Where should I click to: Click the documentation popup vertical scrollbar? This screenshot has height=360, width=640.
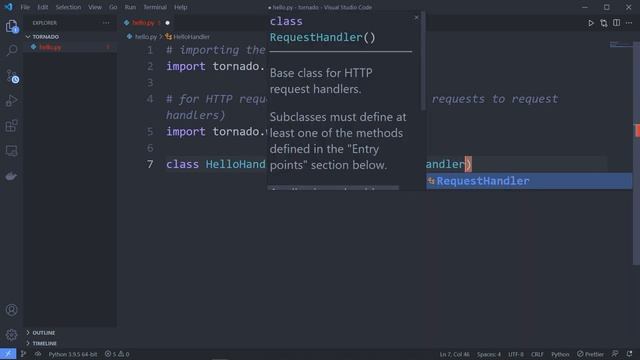[423, 61]
